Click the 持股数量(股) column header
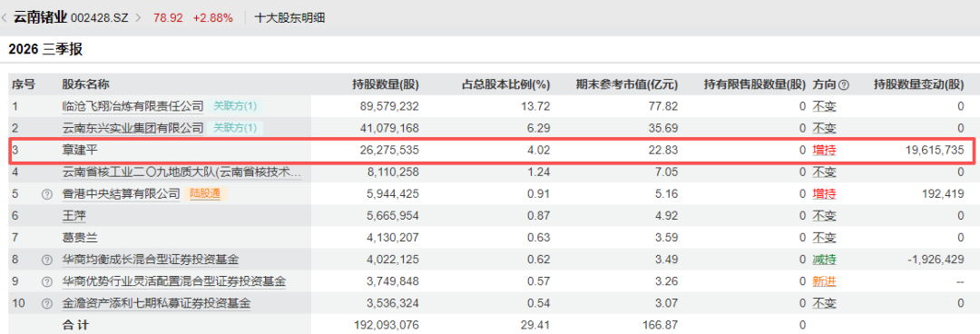This screenshot has height=334, width=980. pos(385,84)
